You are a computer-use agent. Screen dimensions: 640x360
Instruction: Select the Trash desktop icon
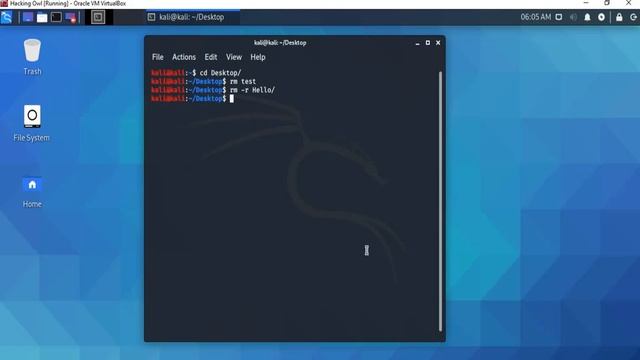(32, 57)
